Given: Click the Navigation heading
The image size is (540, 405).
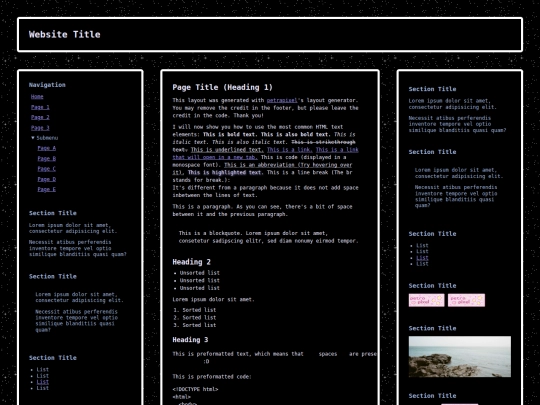Looking at the screenshot, I should pos(47,85).
